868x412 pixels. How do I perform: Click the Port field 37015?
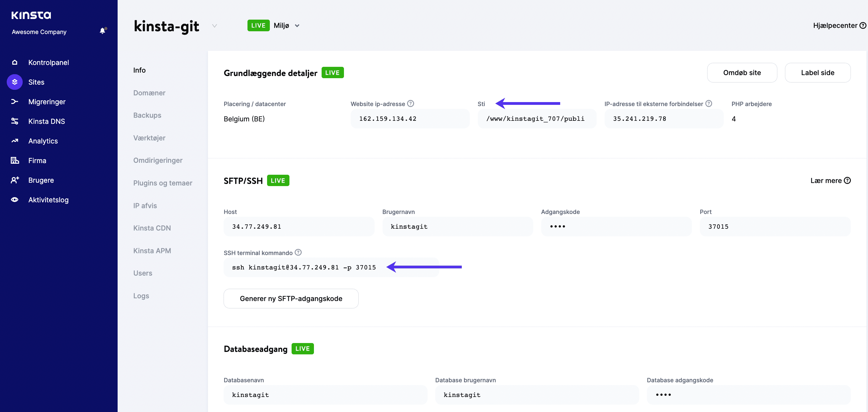click(x=775, y=227)
